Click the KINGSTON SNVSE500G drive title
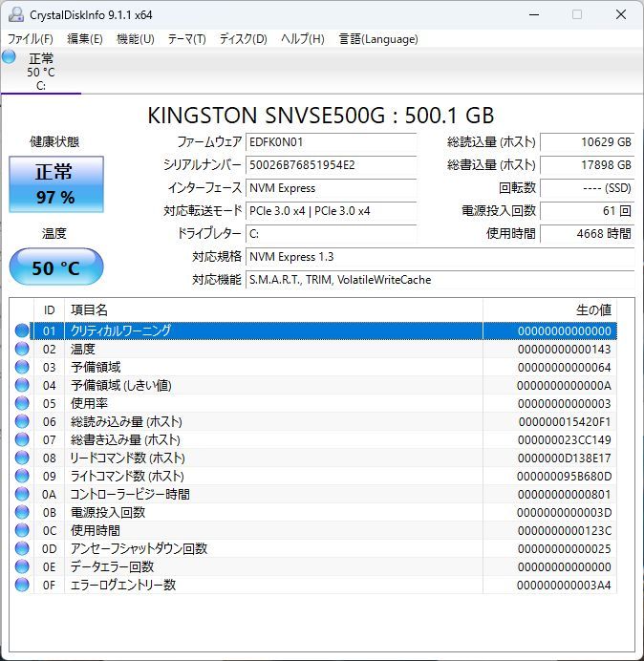 [x=320, y=115]
